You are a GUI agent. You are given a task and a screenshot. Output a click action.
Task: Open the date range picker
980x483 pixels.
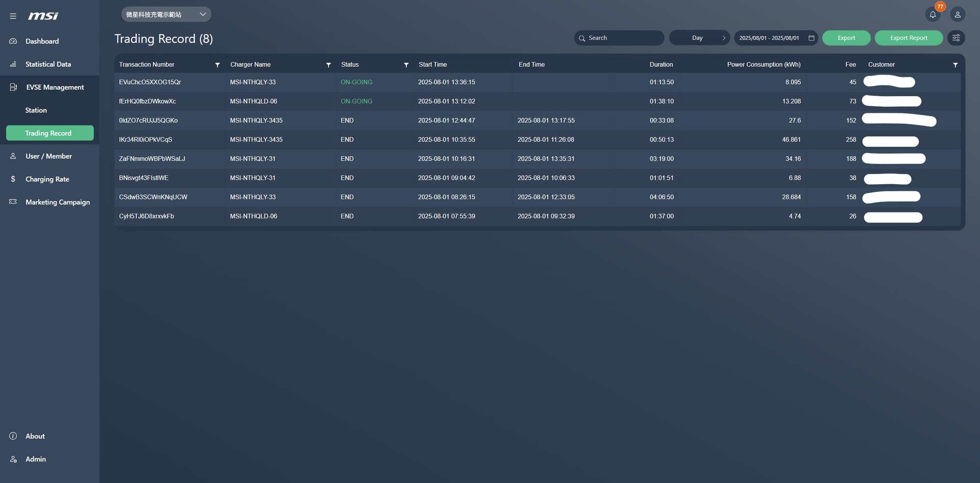point(776,38)
